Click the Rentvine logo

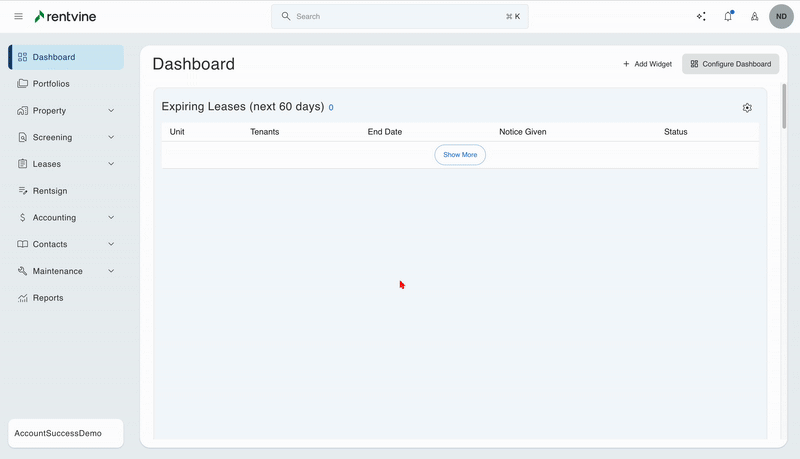pos(66,17)
